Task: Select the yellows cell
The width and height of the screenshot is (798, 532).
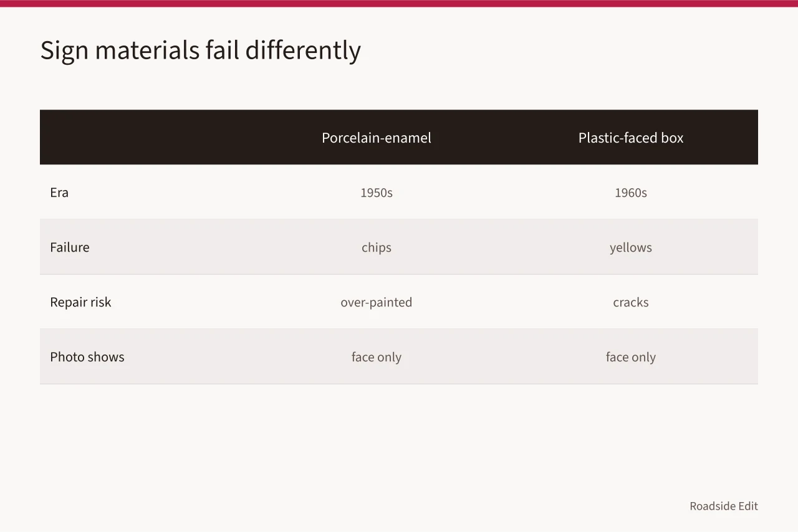Action: [631, 247]
